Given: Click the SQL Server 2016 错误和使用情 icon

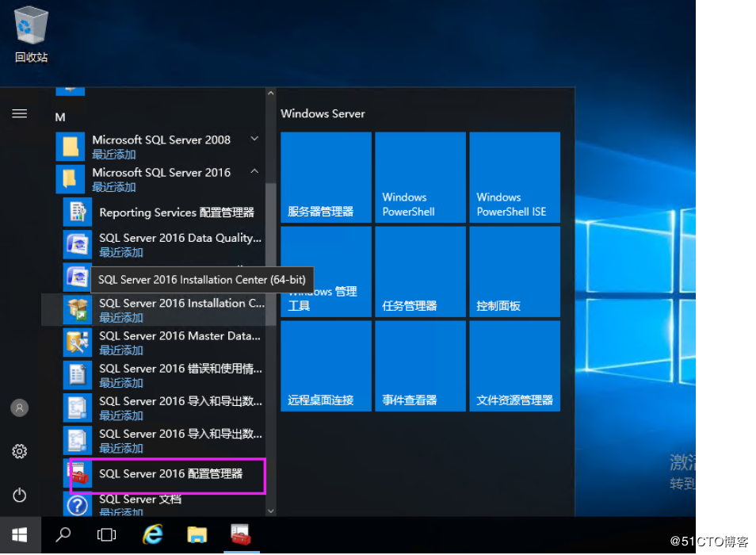Looking at the screenshot, I should tap(78, 375).
